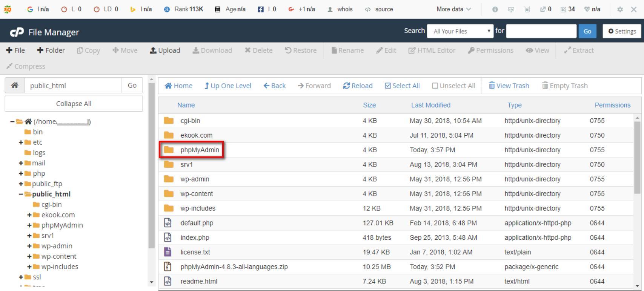The image size is (644, 291).
Task: Click the Rename toolbar button
Action: coord(347,50)
